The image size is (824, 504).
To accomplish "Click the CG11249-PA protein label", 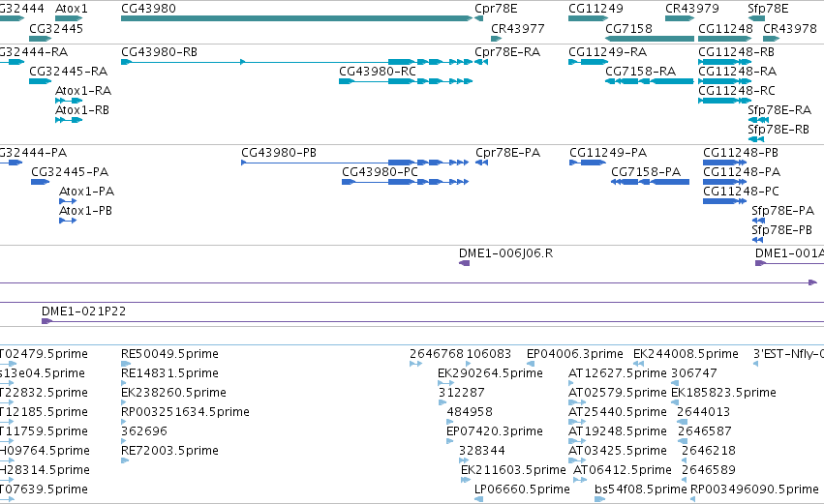I will tap(608, 153).
